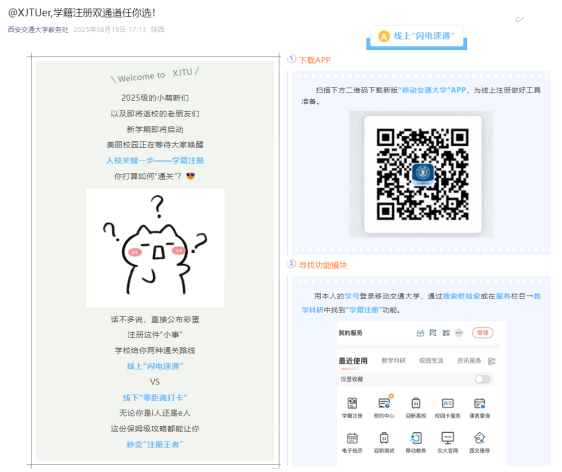Open the 交大官网 monitor icon
Screen dimensions: 562x472
coord(447,438)
